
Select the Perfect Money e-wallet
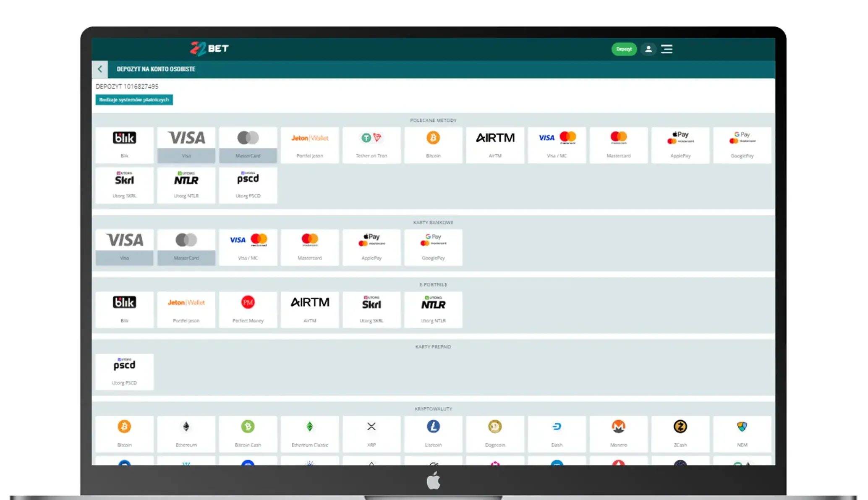pyautogui.click(x=248, y=309)
